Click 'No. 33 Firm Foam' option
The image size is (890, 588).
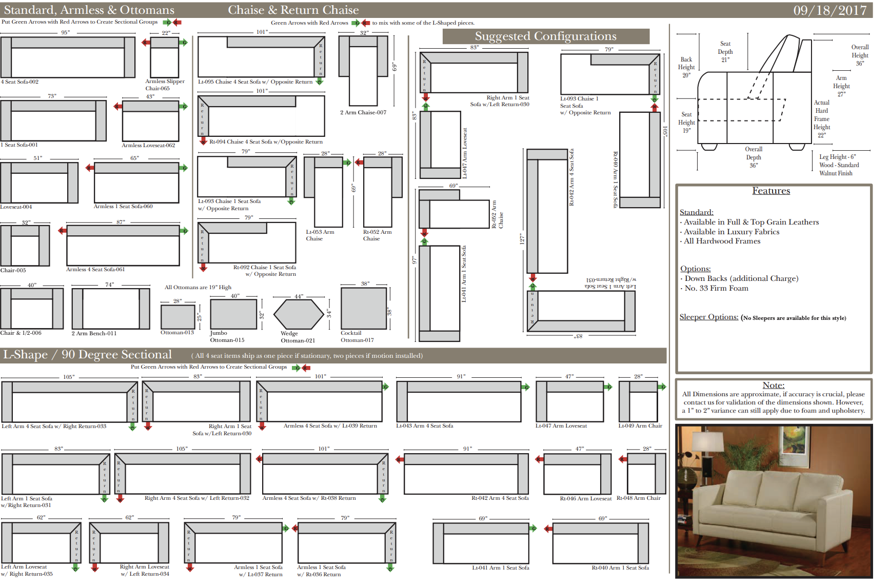tap(716, 288)
